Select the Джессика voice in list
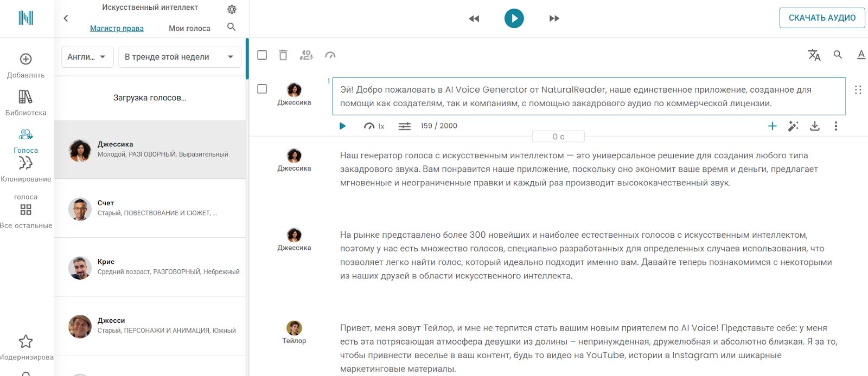 [x=150, y=150]
